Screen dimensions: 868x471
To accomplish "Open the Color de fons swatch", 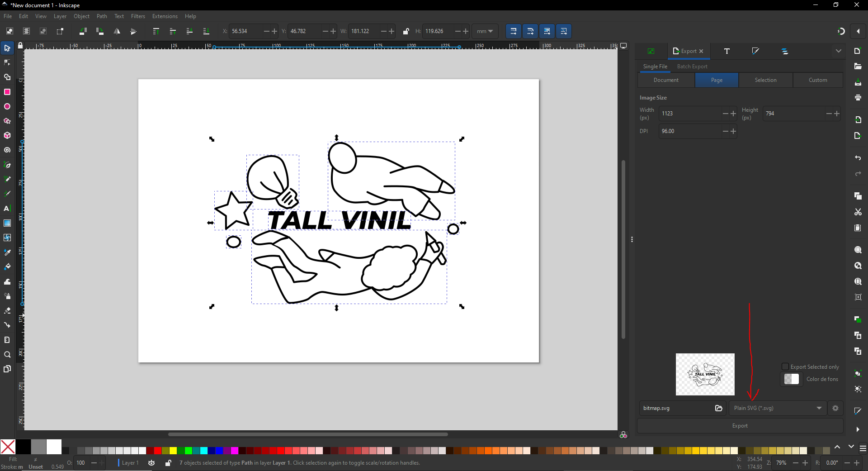I will [792, 379].
